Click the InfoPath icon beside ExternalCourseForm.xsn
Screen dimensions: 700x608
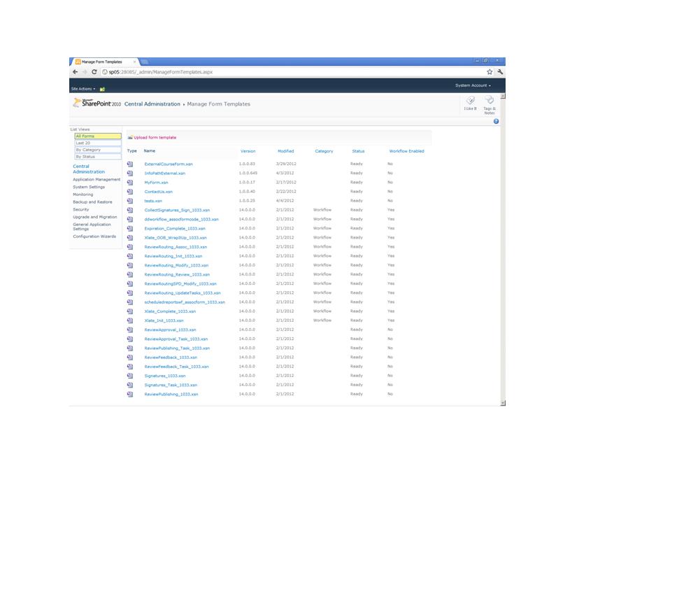tap(129, 164)
